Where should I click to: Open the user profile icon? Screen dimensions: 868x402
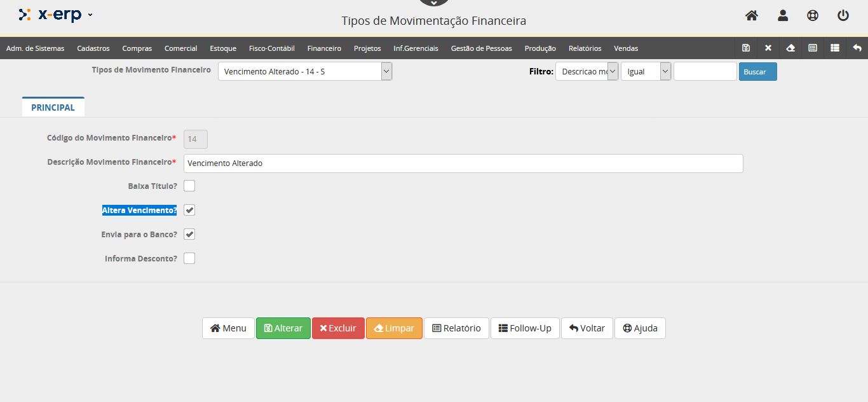782,15
